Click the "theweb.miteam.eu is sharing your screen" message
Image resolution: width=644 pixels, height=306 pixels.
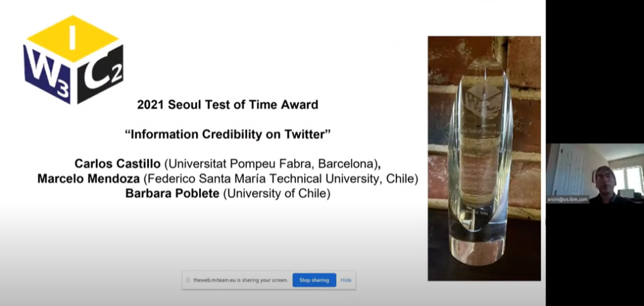[240, 280]
